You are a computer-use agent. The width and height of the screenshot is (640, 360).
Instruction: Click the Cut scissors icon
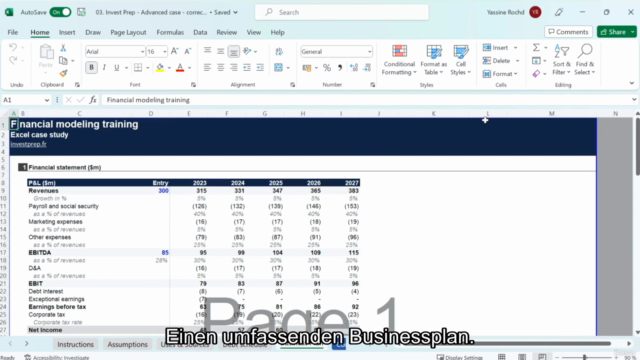(63, 48)
